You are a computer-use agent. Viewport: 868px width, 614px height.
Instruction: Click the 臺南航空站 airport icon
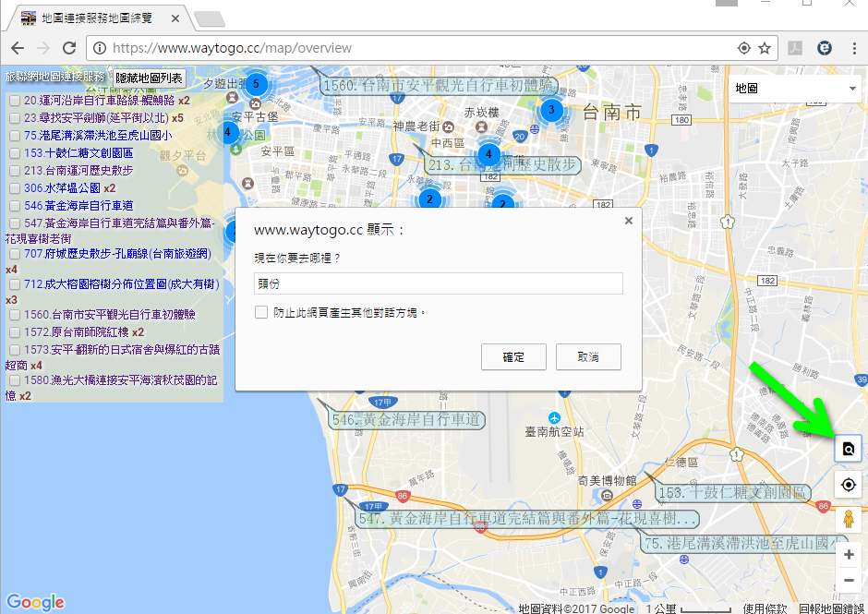tap(554, 418)
